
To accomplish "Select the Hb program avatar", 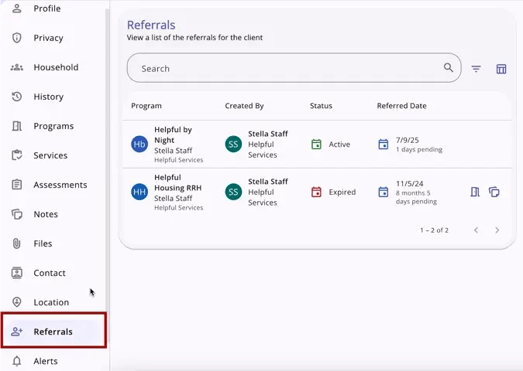I will 139,144.
